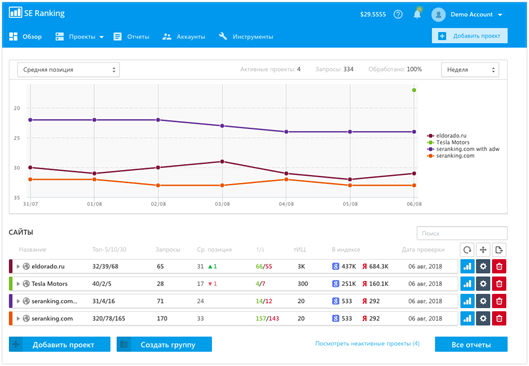Sort by Дата проверки column header

click(423, 250)
